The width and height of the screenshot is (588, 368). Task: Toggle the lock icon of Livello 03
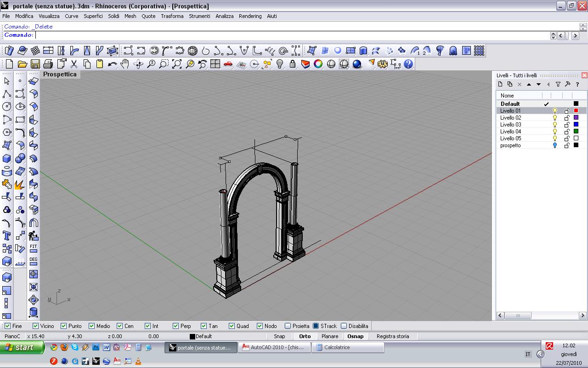(567, 125)
